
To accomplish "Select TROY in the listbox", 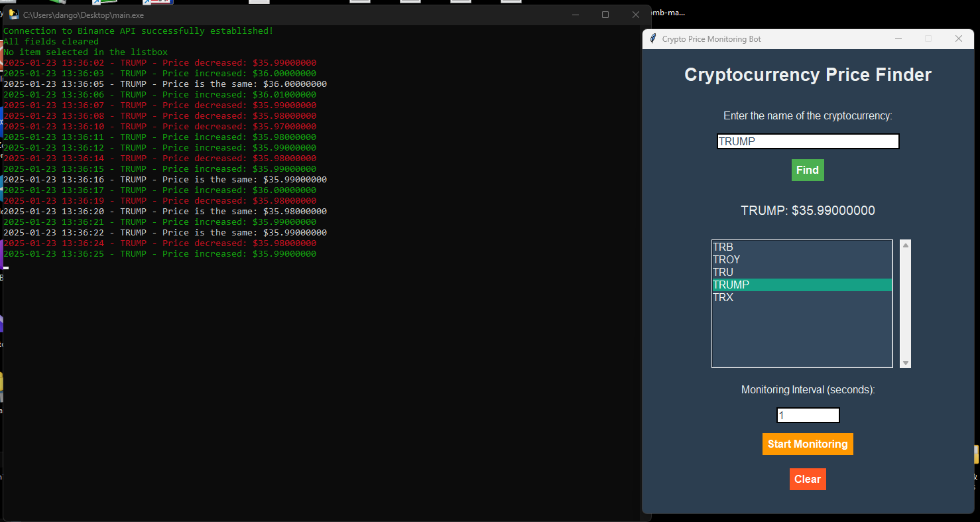I will (802, 259).
